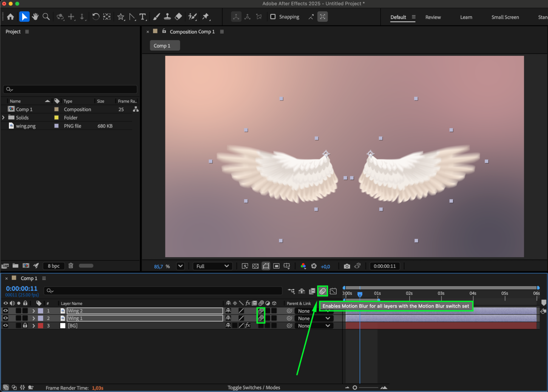Select the Type (T) tool
Image resolution: width=548 pixels, height=392 pixels.
(143, 17)
